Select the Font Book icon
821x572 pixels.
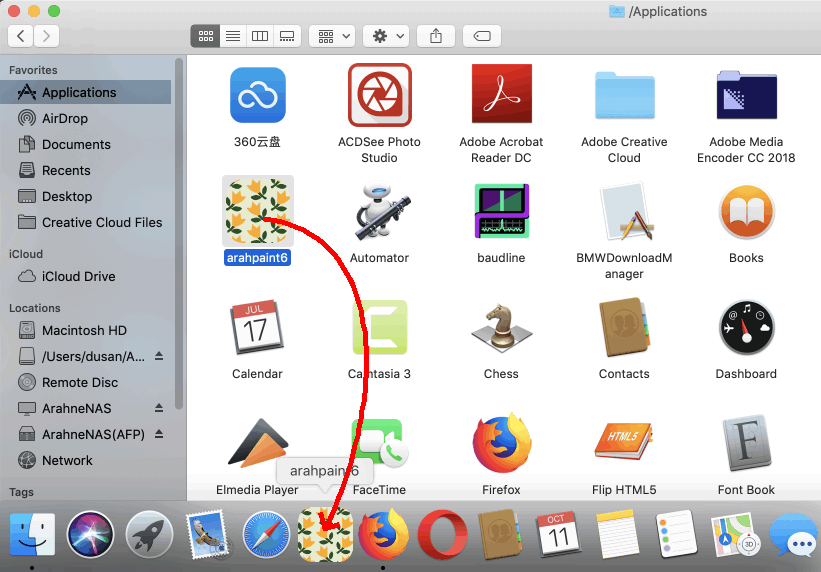(746, 443)
